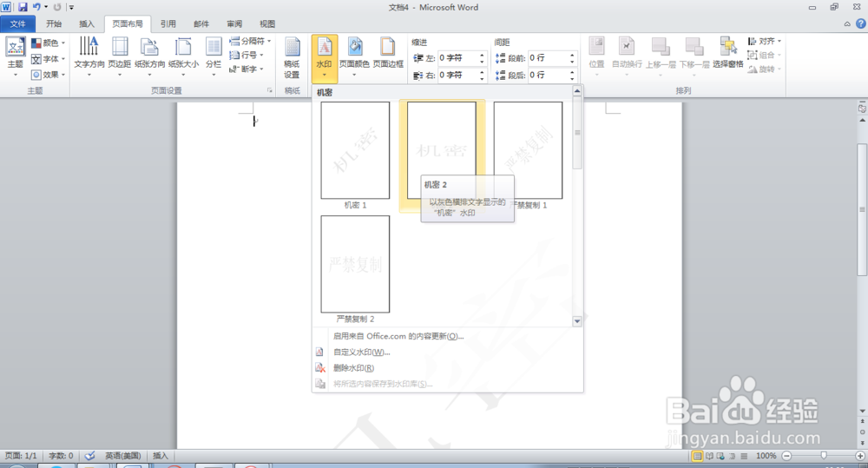
Task: Open theme Fonts dropdown
Action: point(48,59)
